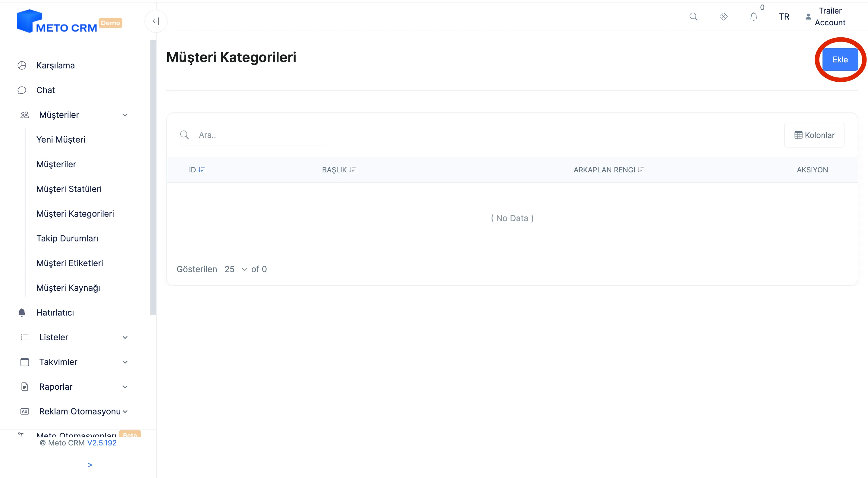This screenshot has width=868, height=478.
Task: Expand the Raporlar menu chevron
Action: pyautogui.click(x=125, y=387)
